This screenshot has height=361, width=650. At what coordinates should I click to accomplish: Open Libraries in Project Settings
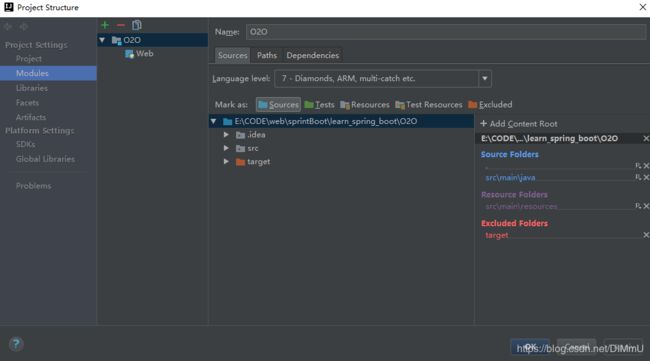[x=32, y=88]
